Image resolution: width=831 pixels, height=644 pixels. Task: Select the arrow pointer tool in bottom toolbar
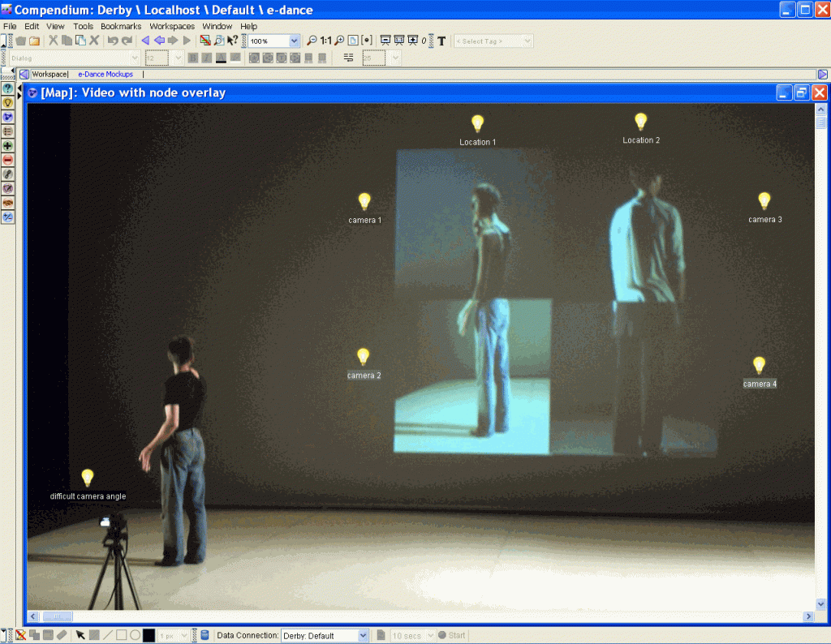[x=80, y=636]
